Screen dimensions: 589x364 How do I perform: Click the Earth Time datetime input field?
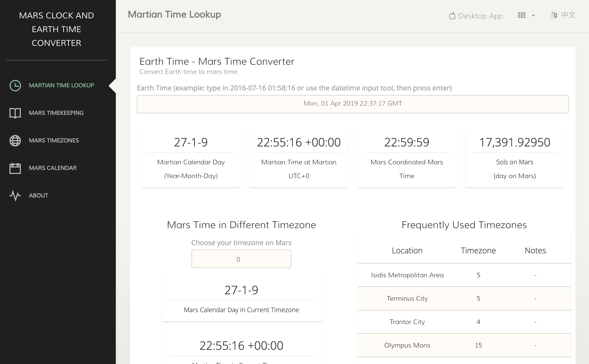point(353,104)
